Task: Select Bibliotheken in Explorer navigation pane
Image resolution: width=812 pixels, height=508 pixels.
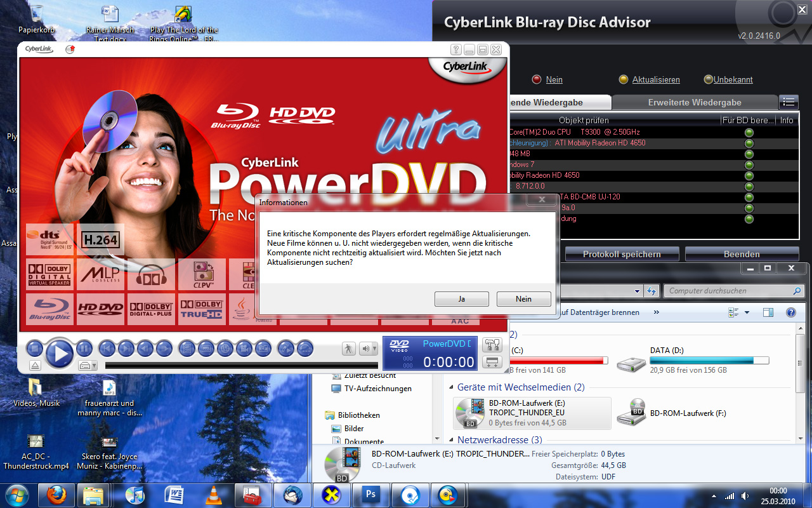Action: (353, 415)
